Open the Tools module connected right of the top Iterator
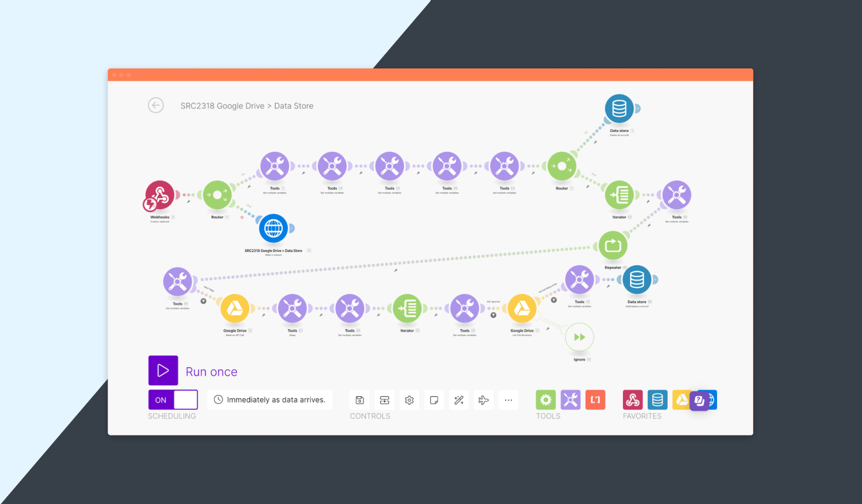Screen dimensions: 862x504 coord(677,195)
